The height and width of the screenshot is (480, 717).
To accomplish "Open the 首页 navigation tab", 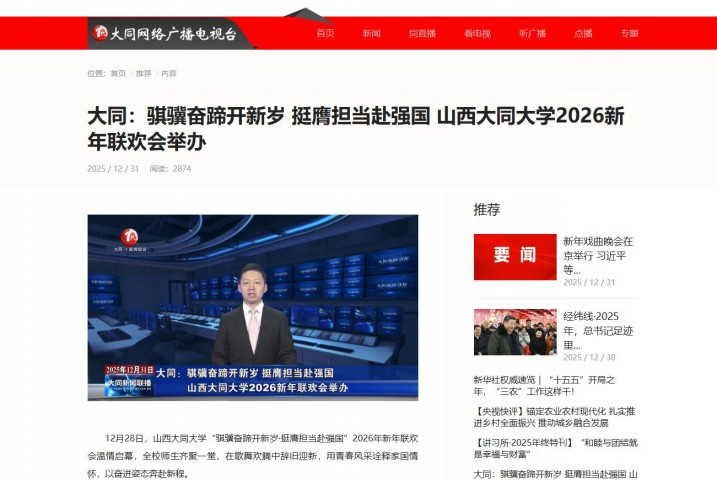I will [325, 33].
